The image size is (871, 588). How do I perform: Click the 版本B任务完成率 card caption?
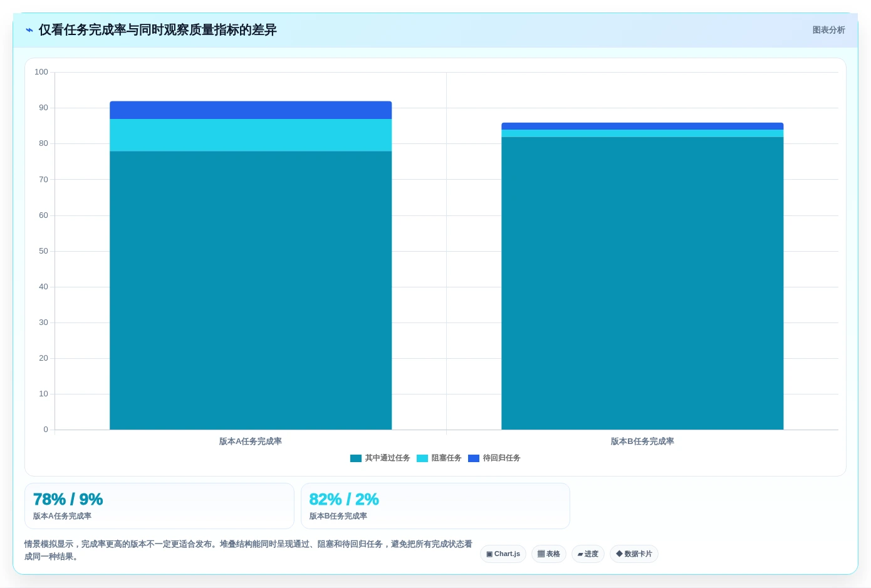click(338, 517)
